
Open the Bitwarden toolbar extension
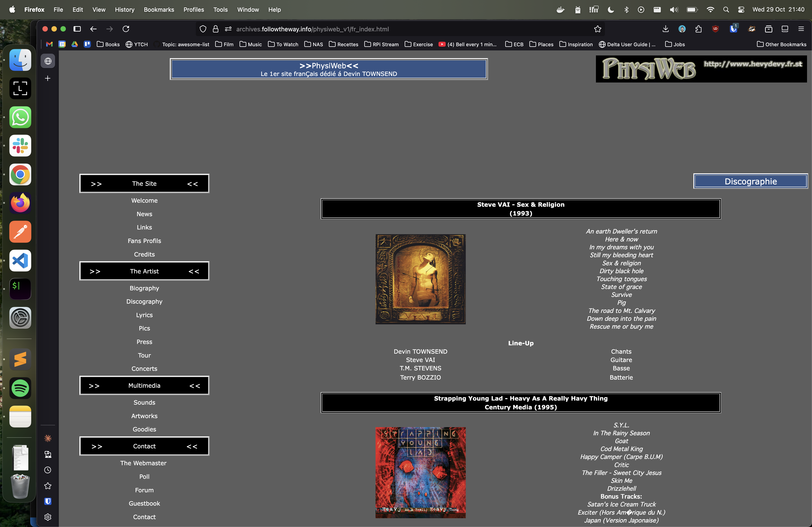coord(733,29)
